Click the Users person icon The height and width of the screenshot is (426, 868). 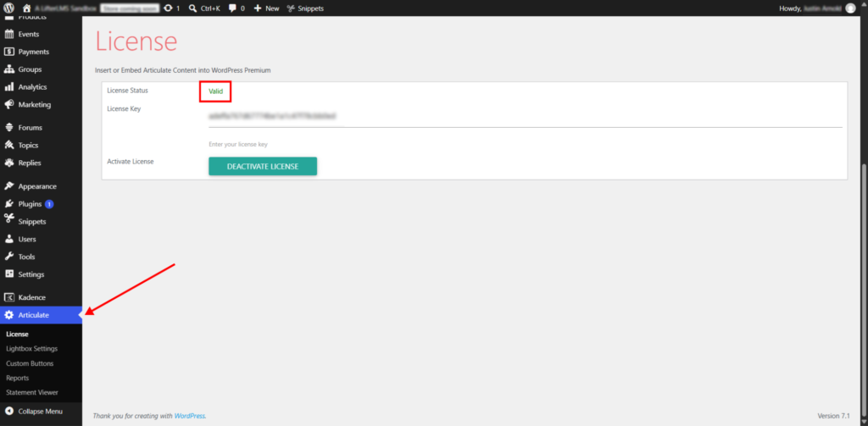pos(8,239)
